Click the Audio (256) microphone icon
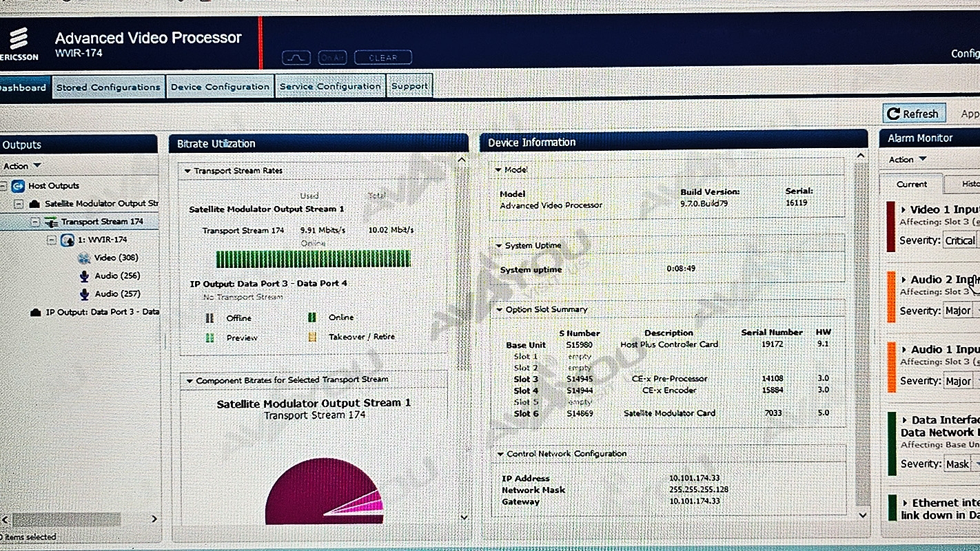This screenshot has width=980, height=551. pos(84,275)
